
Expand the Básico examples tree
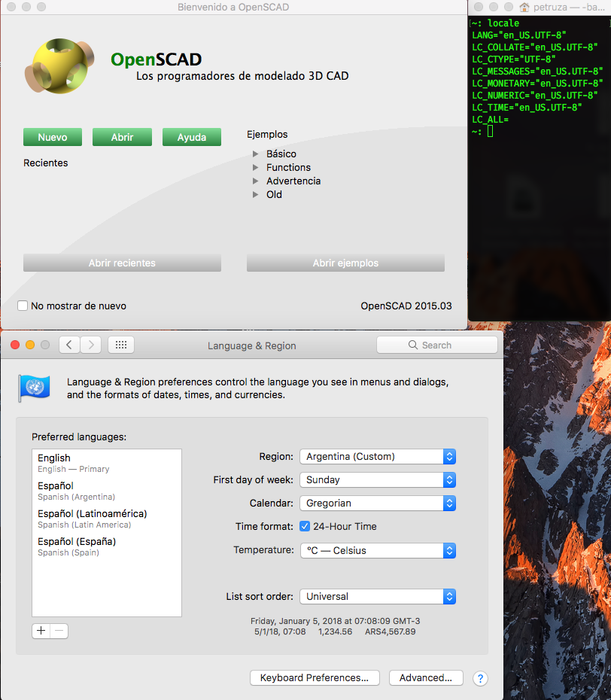pos(256,154)
